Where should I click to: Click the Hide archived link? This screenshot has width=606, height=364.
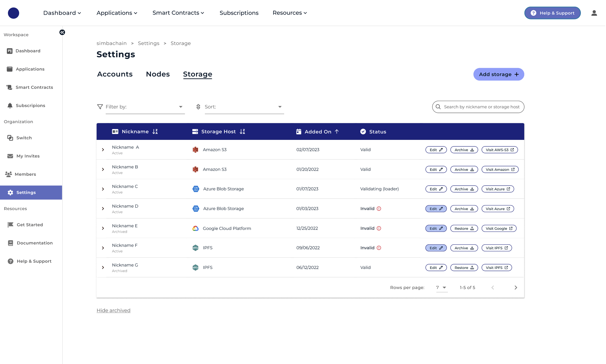(113, 310)
